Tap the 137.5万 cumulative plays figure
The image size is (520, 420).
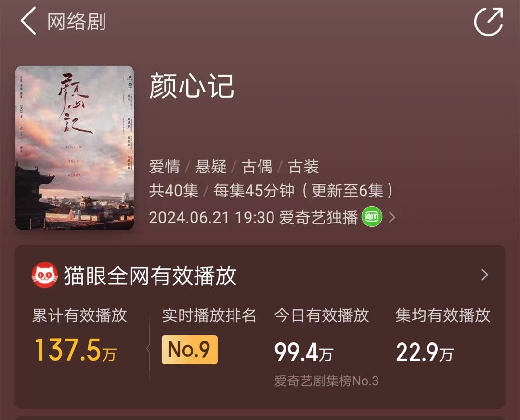pyautogui.click(x=75, y=351)
